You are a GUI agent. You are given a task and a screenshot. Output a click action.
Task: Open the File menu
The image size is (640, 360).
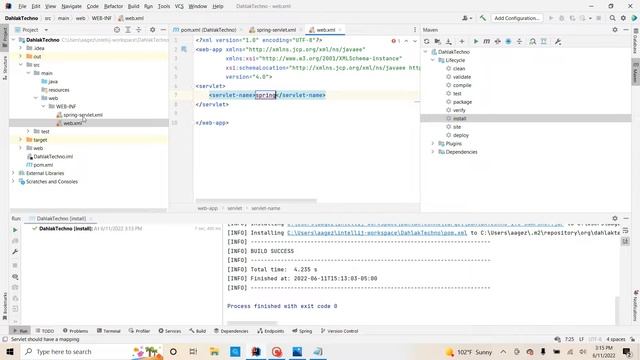coord(22,6)
